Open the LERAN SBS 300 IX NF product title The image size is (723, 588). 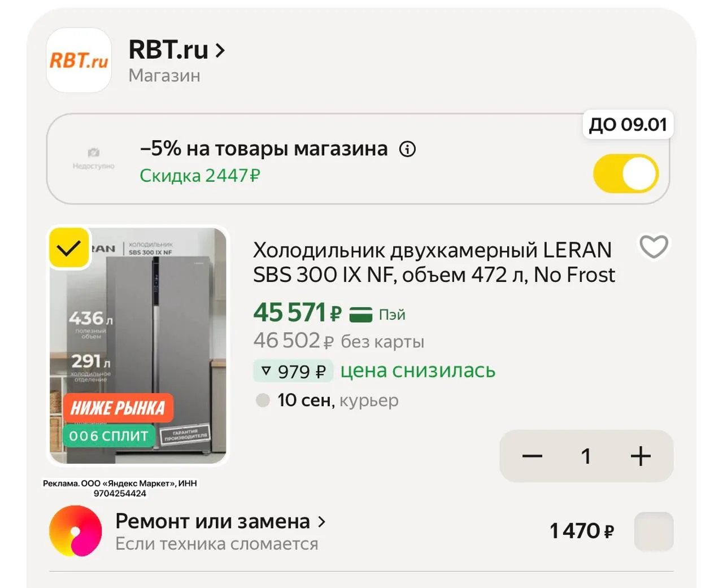coord(434,262)
